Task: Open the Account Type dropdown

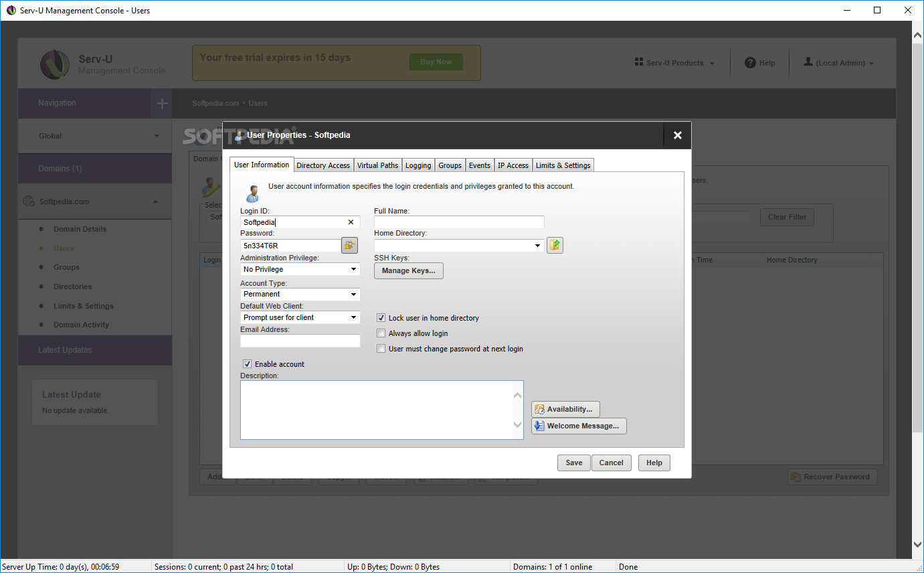Action: (300, 294)
